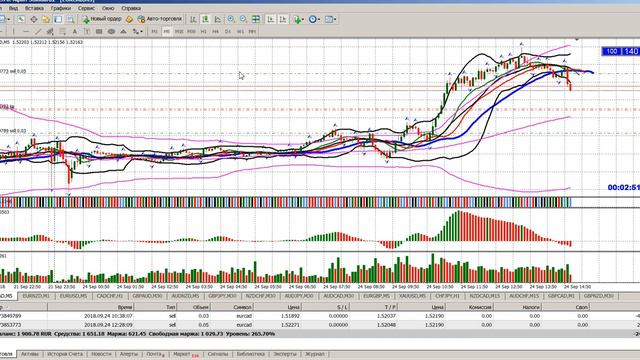
Task: Open Эксперты terminal tab
Action: pyautogui.click(x=284, y=354)
